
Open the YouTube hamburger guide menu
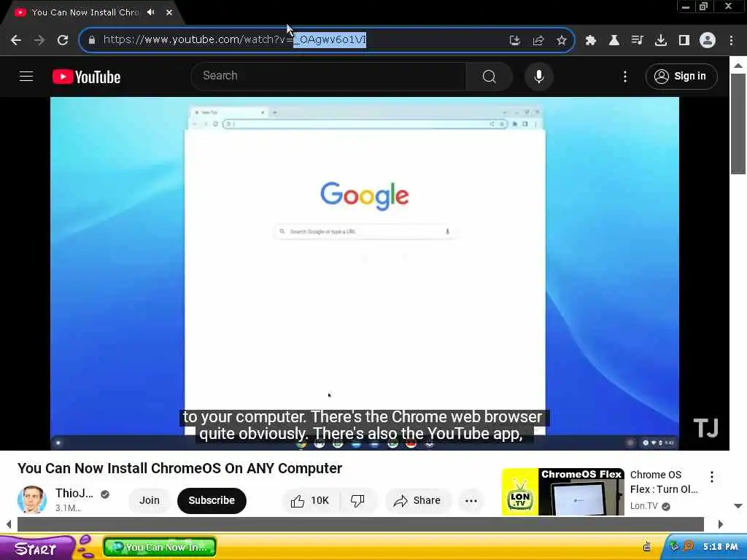pyautogui.click(x=26, y=76)
